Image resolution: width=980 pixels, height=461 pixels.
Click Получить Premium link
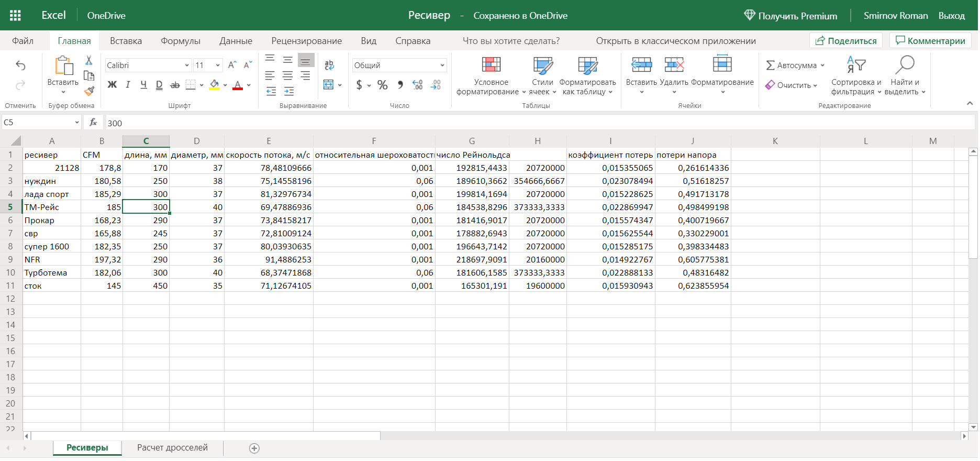[x=790, y=16]
